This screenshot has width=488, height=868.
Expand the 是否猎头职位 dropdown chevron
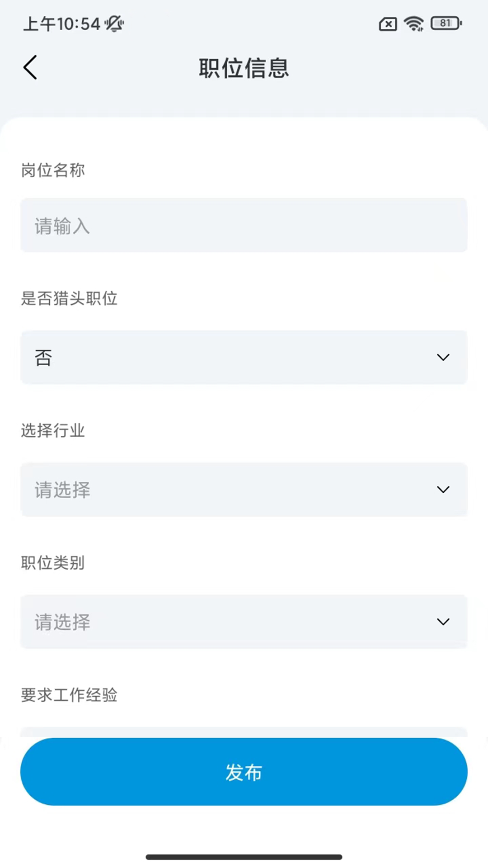pyautogui.click(x=443, y=358)
